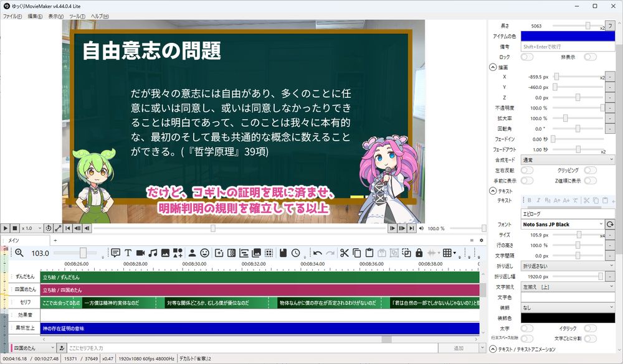Toggle the Z値順に表示 switch

(x=590, y=180)
